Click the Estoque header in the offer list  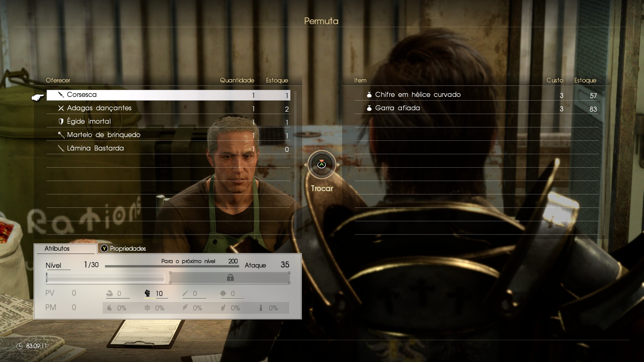(x=277, y=80)
